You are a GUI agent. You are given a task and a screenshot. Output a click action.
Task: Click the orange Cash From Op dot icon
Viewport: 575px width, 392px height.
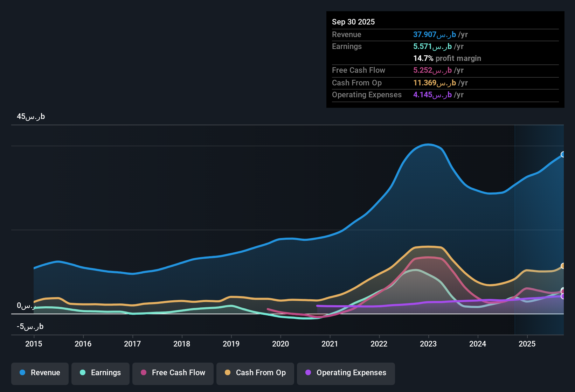click(x=228, y=373)
